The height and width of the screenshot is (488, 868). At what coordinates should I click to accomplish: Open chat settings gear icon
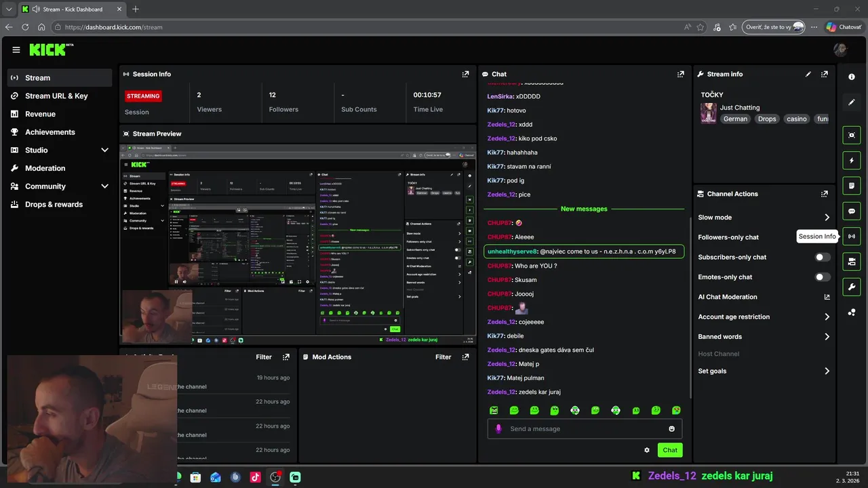647,450
